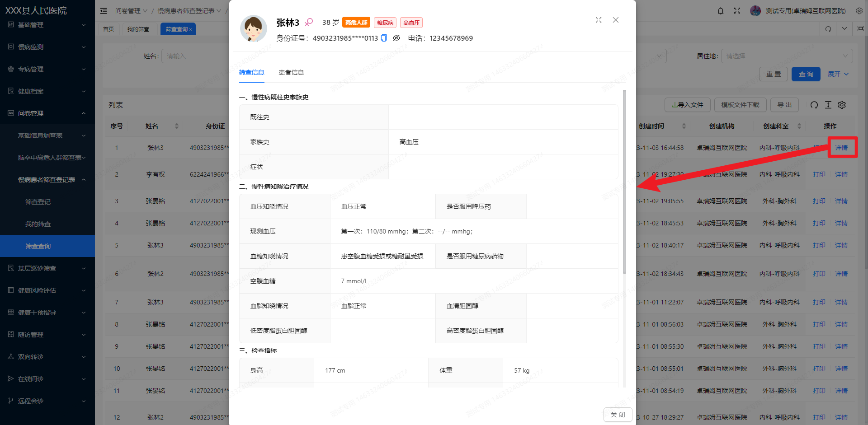This screenshot has height=425, width=868.
Task: Click 导入文件 button
Action: pos(688,105)
